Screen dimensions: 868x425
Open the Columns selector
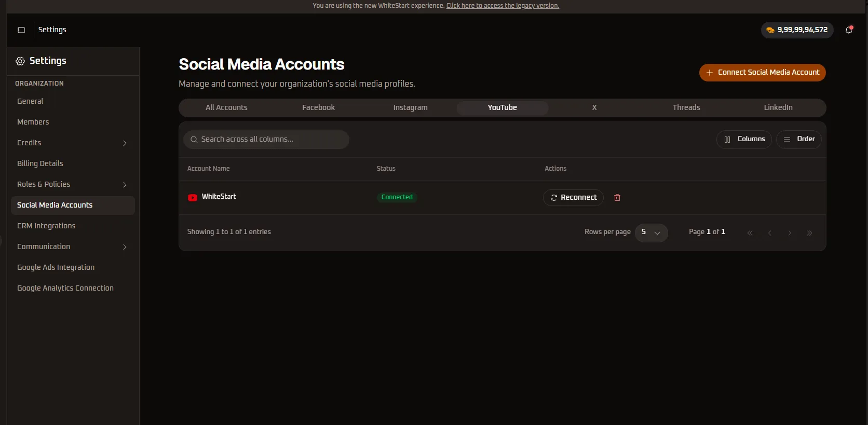744,140
